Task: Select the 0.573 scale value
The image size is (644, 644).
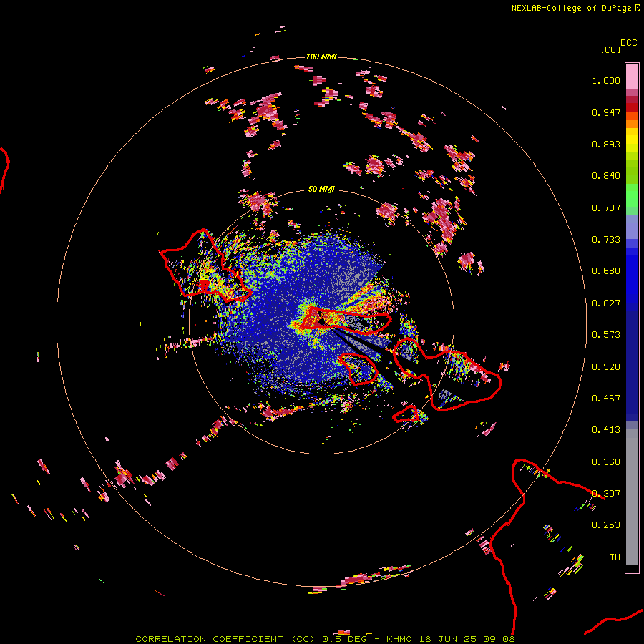Action: coord(606,335)
